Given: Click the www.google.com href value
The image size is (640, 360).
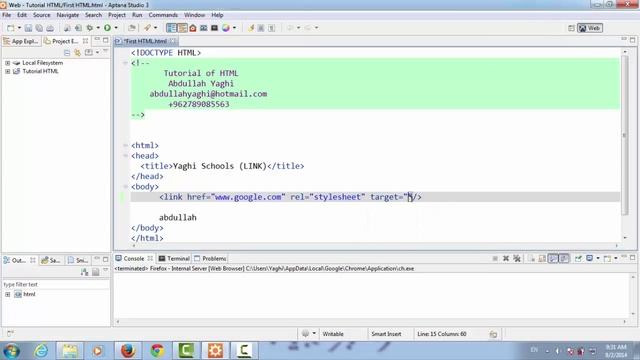Looking at the screenshot, I should [x=248, y=197].
